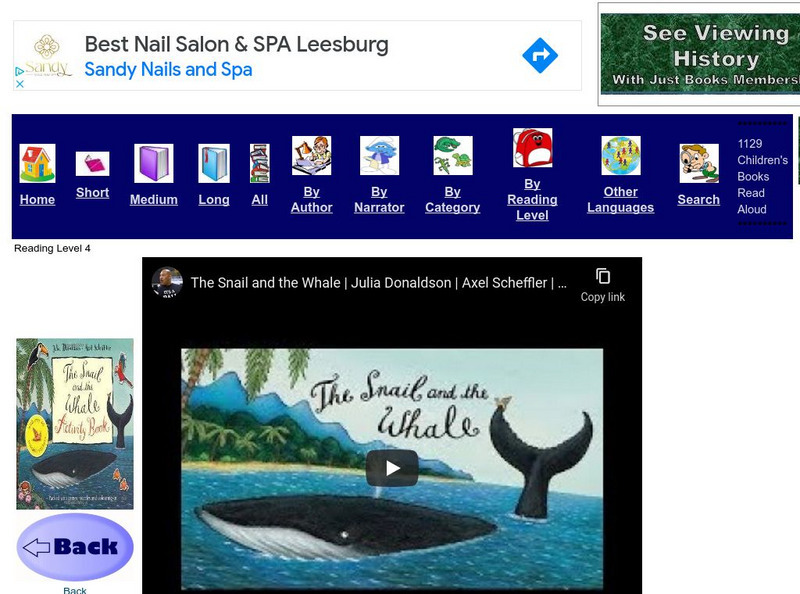Click the Best Nail Salon ad headline
This screenshot has width=800, height=594.
237,44
